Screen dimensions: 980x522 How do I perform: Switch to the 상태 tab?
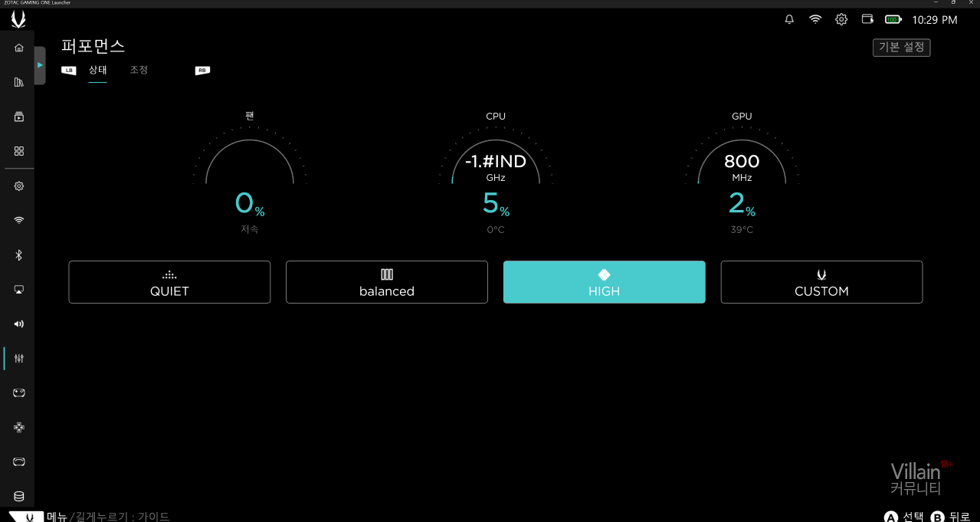97,70
